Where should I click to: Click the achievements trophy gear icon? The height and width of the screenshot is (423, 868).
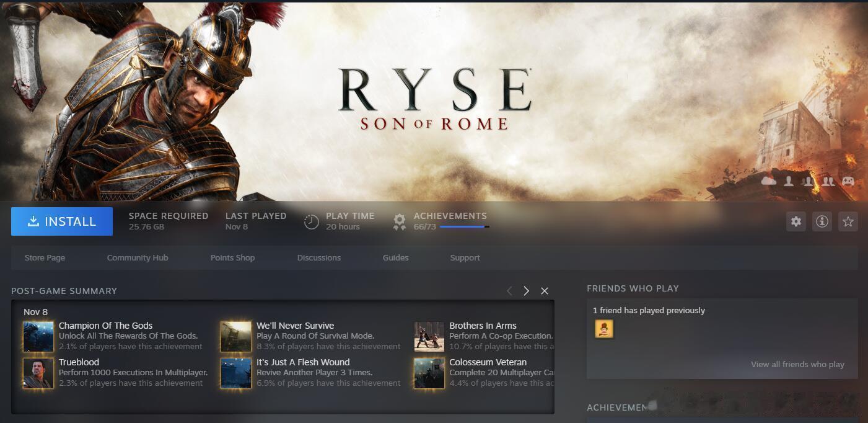tap(400, 221)
